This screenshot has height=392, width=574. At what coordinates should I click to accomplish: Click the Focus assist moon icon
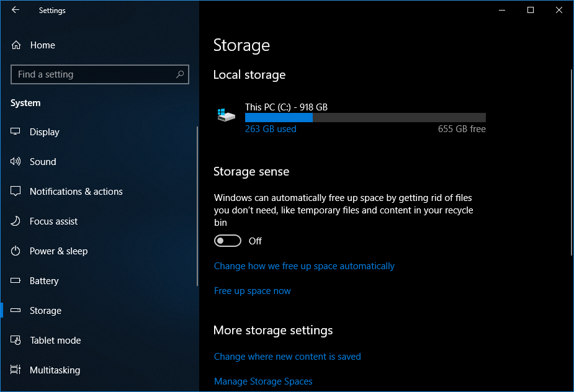tap(16, 221)
